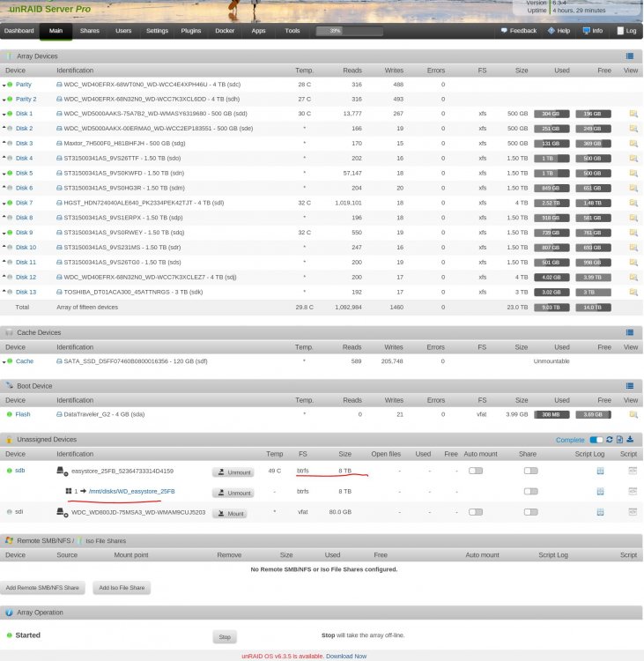Browse Disk 7 contents via View icon
Image resolution: width=644 pixels, height=661 pixels.
tap(633, 204)
